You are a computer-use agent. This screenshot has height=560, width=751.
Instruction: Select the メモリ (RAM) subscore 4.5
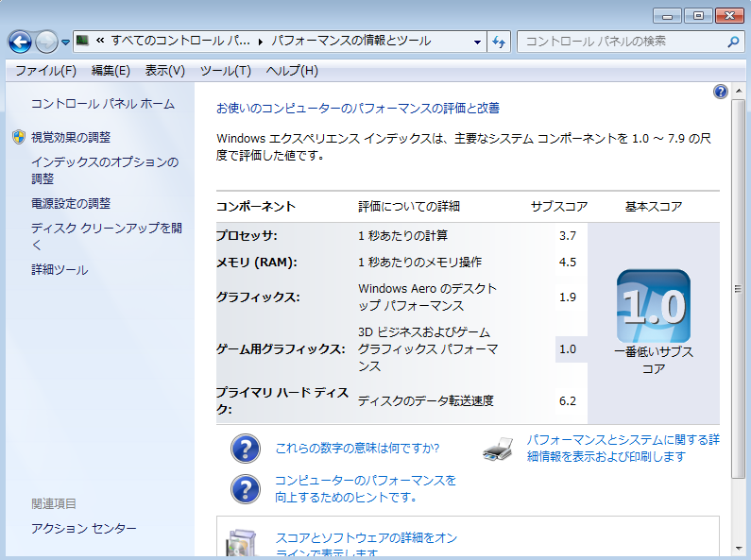pos(568,262)
